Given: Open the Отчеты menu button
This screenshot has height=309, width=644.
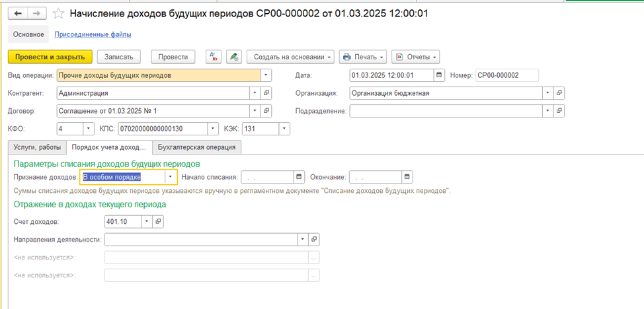Looking at the screenshot, I should (416, 57).
